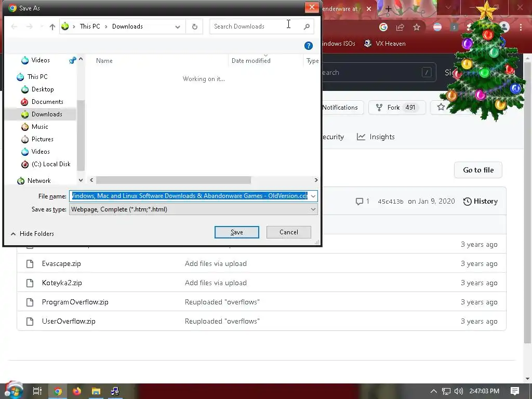This screenshot has width=532, height=399.
Task: Go up one folder level
Action: [52, 27]
